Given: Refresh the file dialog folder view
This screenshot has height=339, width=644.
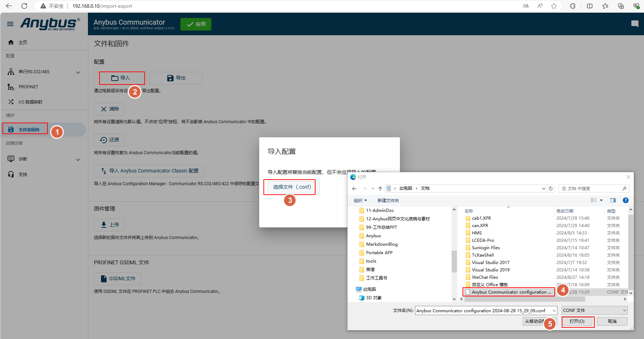Looking at the screenshot, I should tap(551, 189).
